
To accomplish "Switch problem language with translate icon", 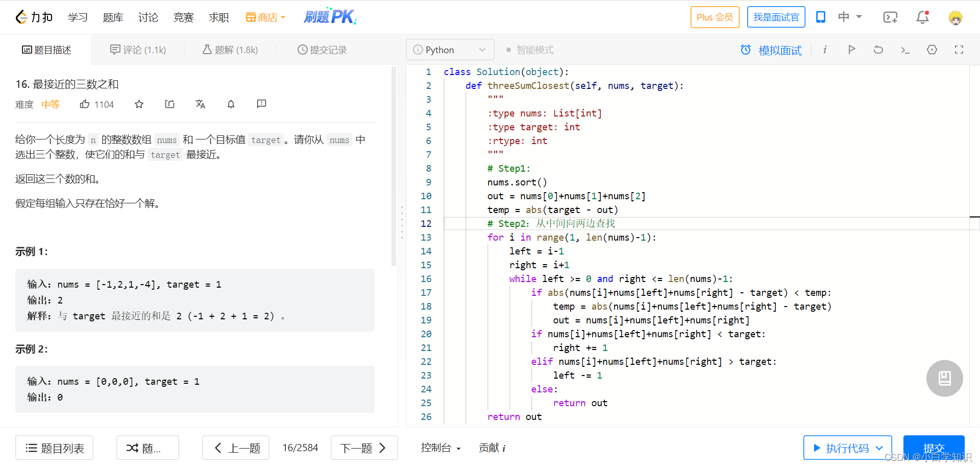I will 200,104.
